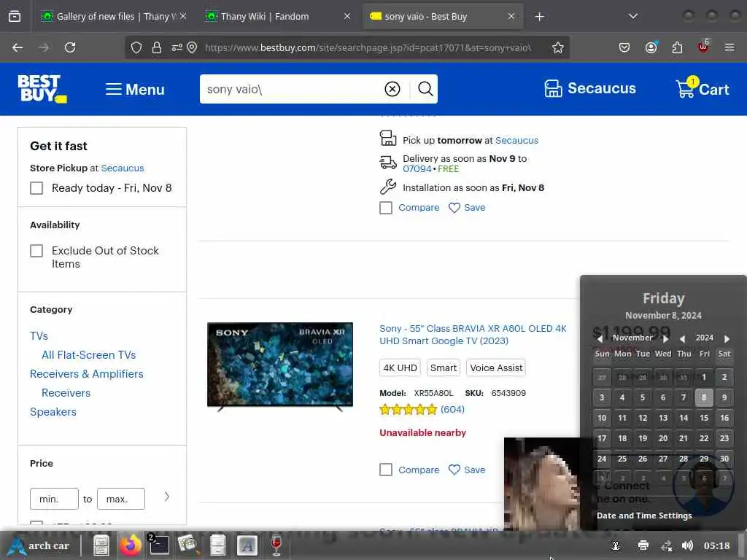Open the TVs category link
The image size is (747, 560).
(x=39, y=336)
